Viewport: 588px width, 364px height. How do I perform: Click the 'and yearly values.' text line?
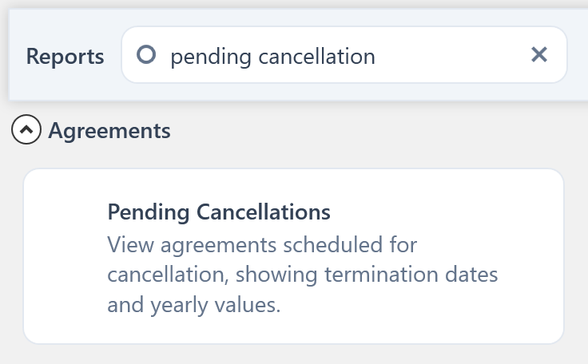(194, 305)
